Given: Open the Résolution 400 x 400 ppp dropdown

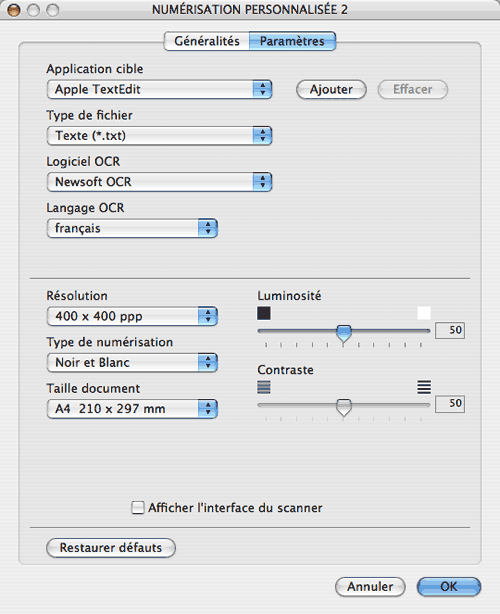Looking at the screenshot, I should [132, 316].
